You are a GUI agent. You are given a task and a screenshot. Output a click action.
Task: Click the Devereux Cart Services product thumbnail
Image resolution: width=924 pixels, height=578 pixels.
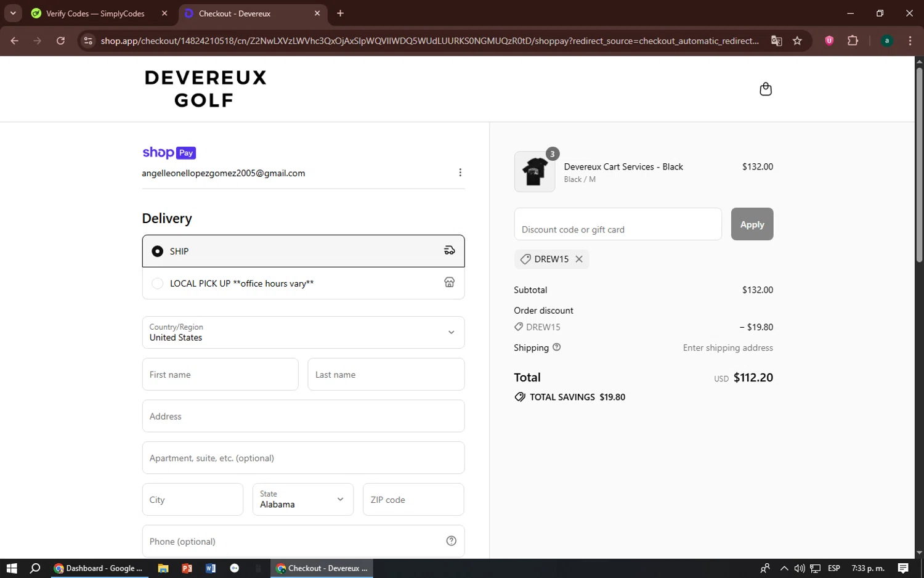coord(535,172)
